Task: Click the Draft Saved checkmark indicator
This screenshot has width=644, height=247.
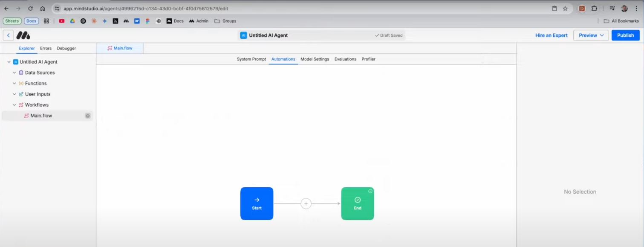Action: [x=377, y=35]
